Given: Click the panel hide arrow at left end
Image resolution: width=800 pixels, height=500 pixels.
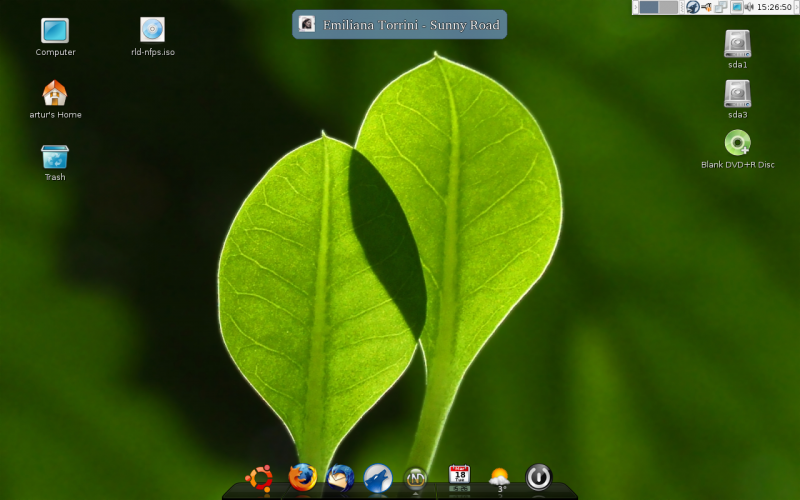Looking at the screenshot, I should (x=636, y=7).
